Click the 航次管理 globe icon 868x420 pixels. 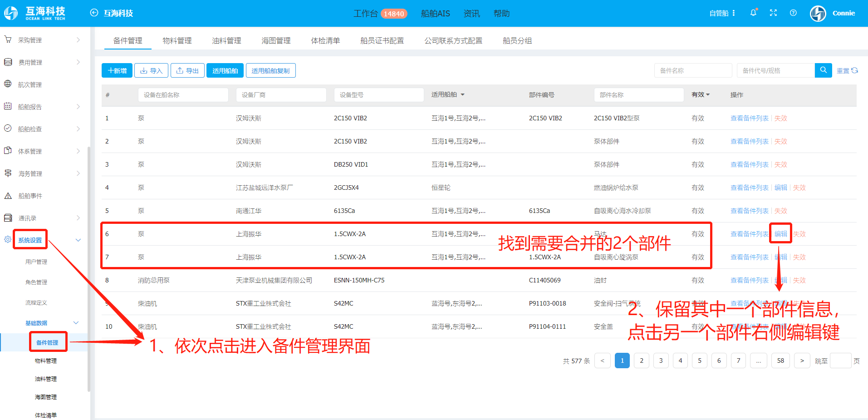pos(8,84)
